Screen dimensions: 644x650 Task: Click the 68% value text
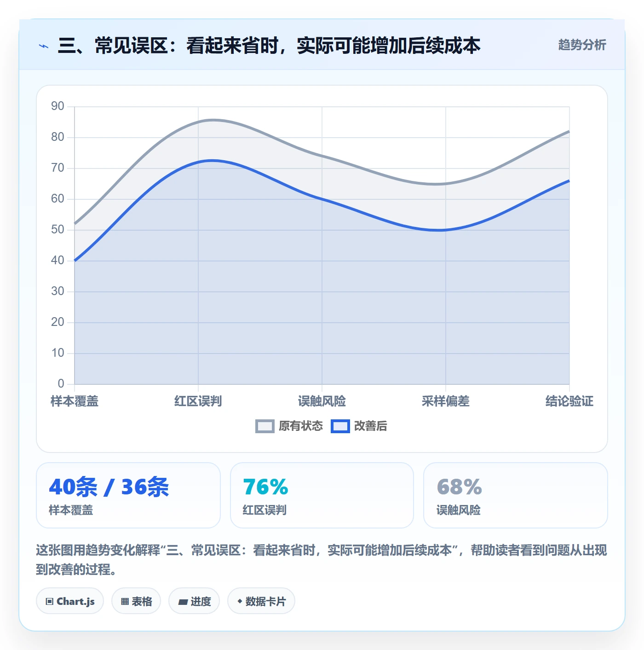[x=460, y=487]
